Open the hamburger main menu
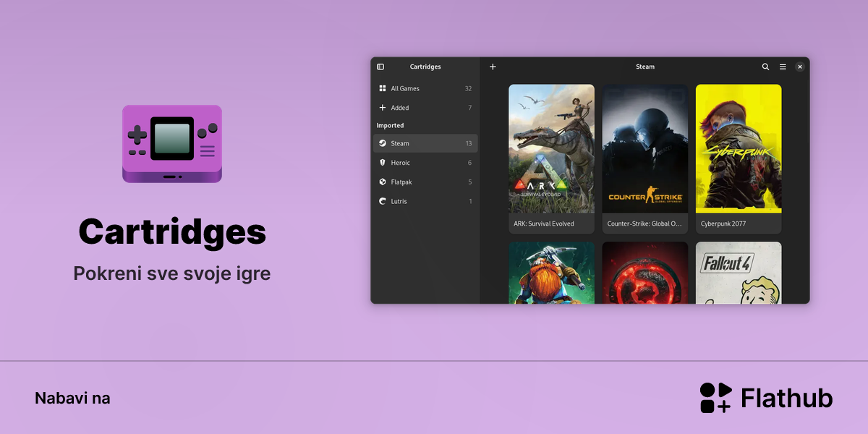 pos(783,67)
